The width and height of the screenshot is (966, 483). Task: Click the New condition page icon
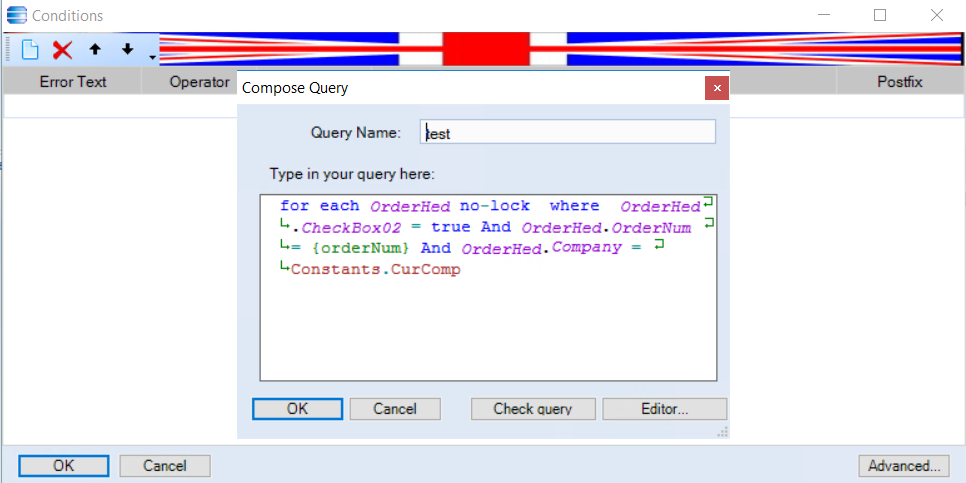click(x=30, y=49)
